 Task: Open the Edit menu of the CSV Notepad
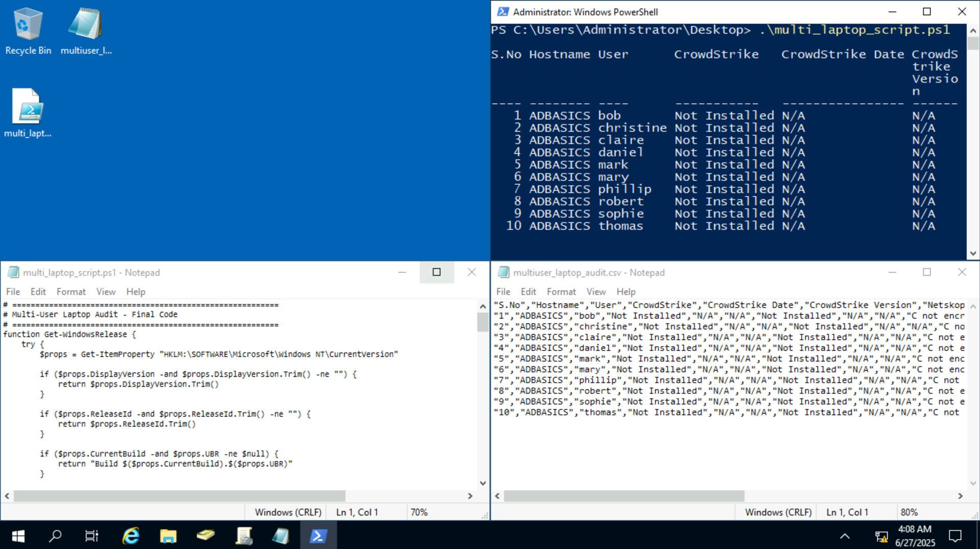[x=528, y=292]
